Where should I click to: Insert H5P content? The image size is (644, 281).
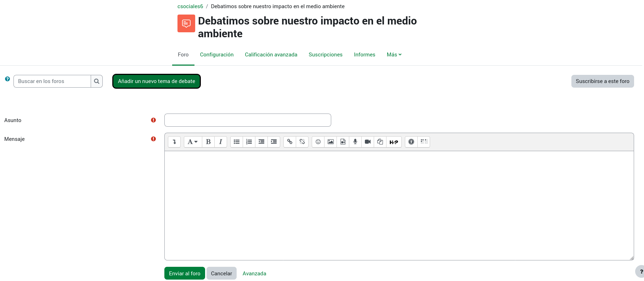394,142
